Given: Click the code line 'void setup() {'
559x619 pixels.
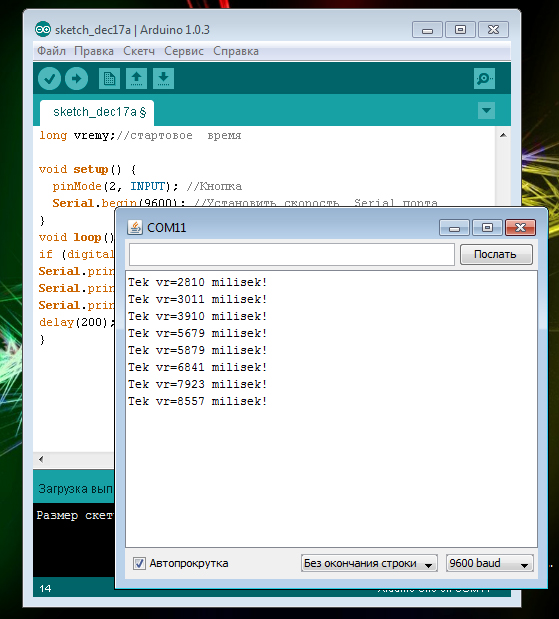Looking at the screenshot, I should click(x=88, y=169).
